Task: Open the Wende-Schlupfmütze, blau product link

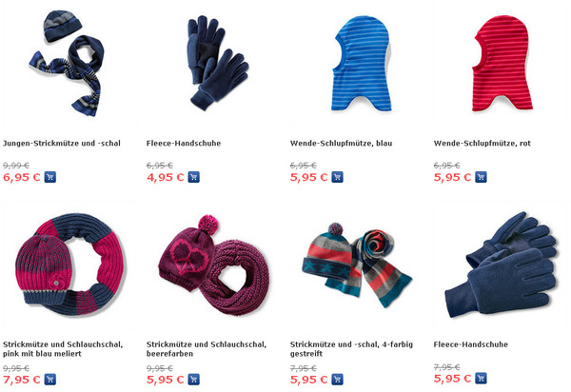Action: point(342,144)
